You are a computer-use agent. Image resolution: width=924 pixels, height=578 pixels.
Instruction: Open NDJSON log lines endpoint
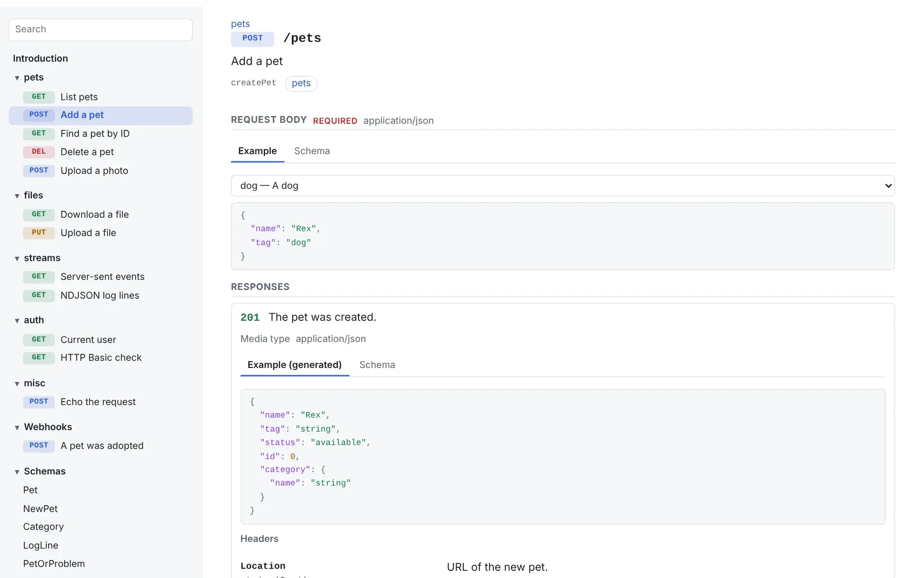[x=101, y=295]
